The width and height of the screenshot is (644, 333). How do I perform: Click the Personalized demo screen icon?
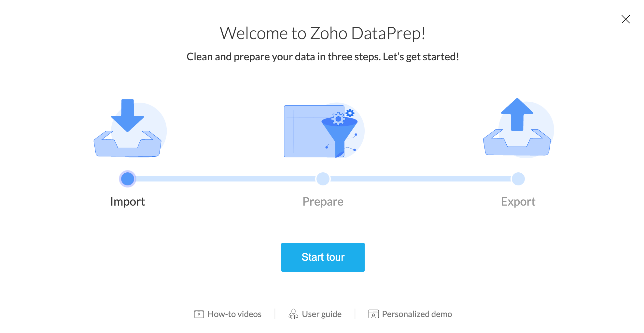373,314
